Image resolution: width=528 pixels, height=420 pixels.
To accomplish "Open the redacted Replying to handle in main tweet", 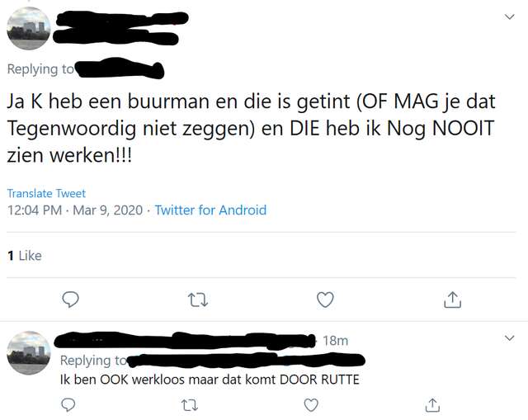I will pos(119,68).
